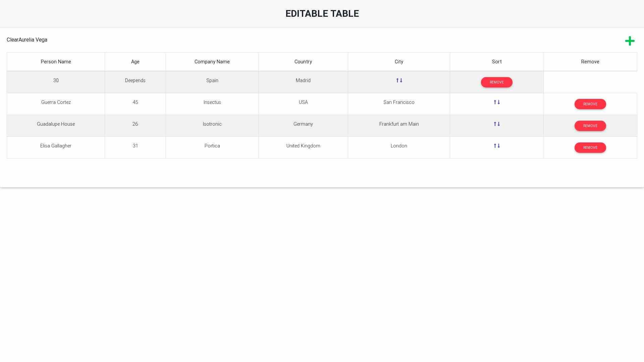Remove the Elisa Gallagher row

590,147
